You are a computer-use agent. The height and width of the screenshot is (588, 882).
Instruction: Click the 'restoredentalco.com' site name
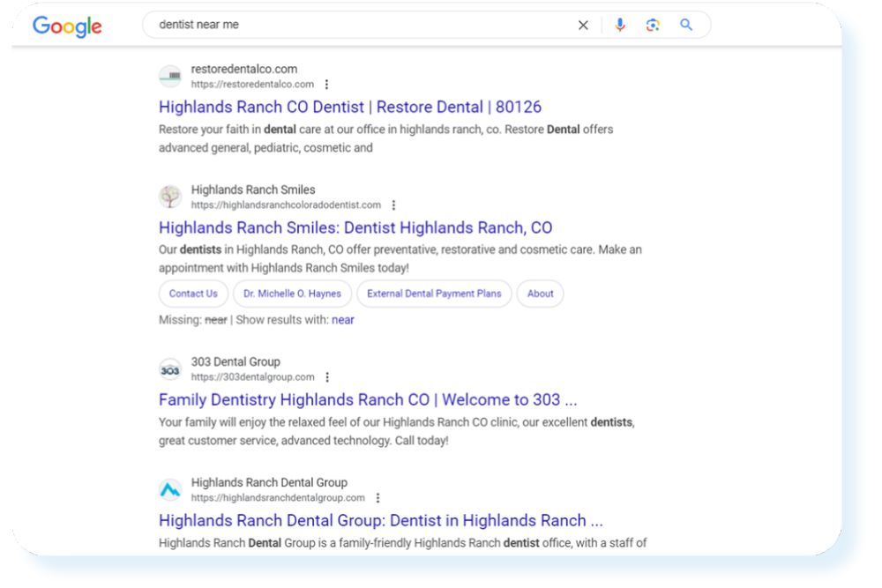click(244, 69)
